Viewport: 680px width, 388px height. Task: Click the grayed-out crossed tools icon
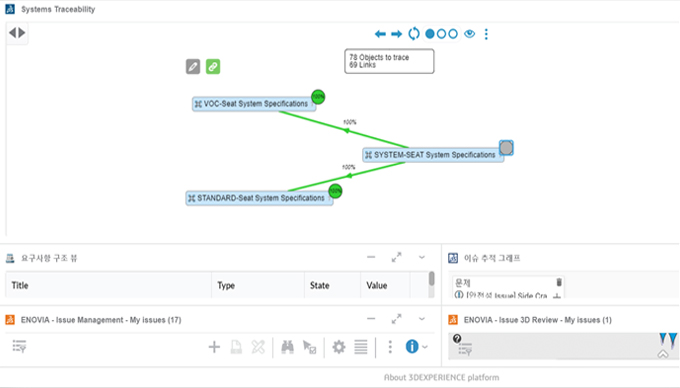[x=258, y=347]
